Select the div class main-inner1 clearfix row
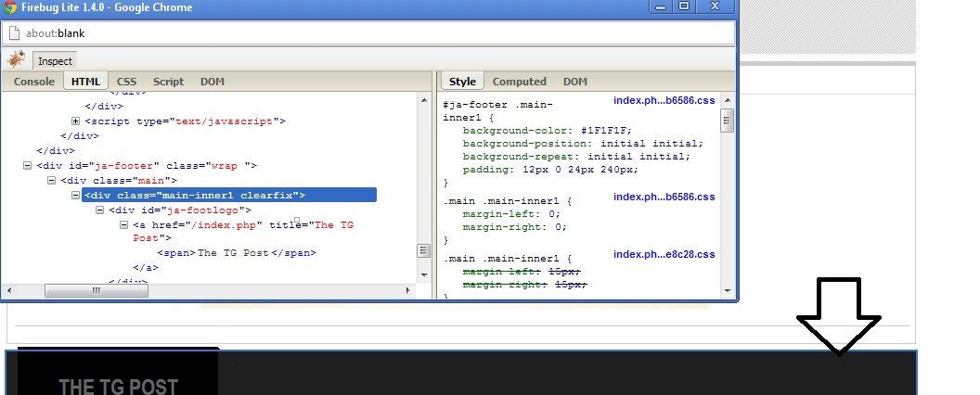Image resolution: width=980 pixels, height=395 pixels. 229,195
